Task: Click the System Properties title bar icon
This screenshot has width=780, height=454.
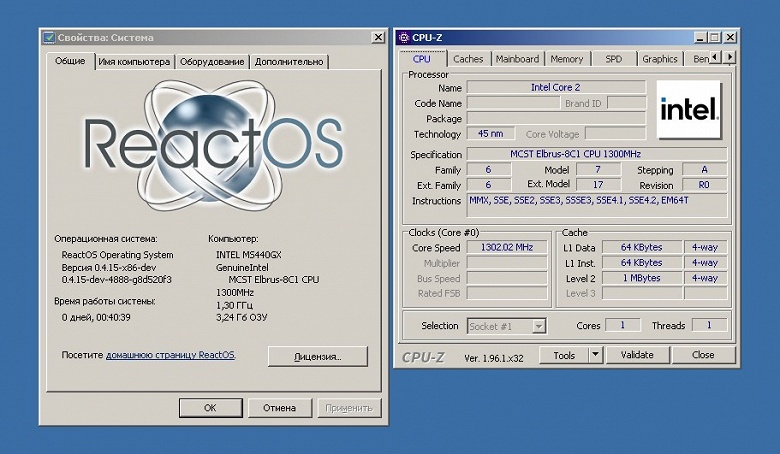Action: (x=49, y=37)
